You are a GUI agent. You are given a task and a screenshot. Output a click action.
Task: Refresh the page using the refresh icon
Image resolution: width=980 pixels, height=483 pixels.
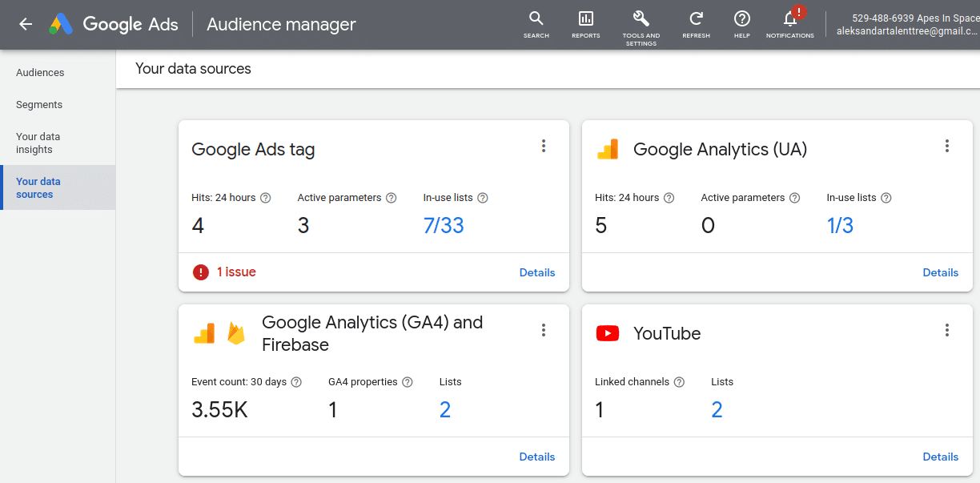695,20
